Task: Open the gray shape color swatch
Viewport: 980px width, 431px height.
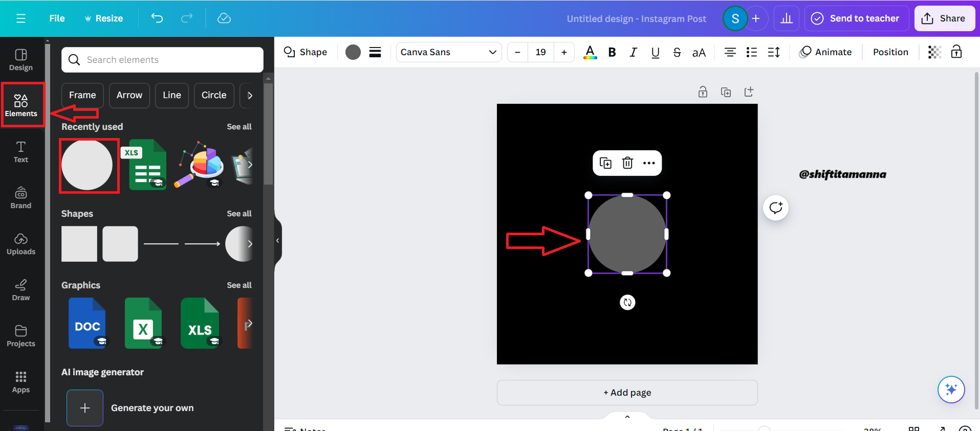Action: point(353,52)
